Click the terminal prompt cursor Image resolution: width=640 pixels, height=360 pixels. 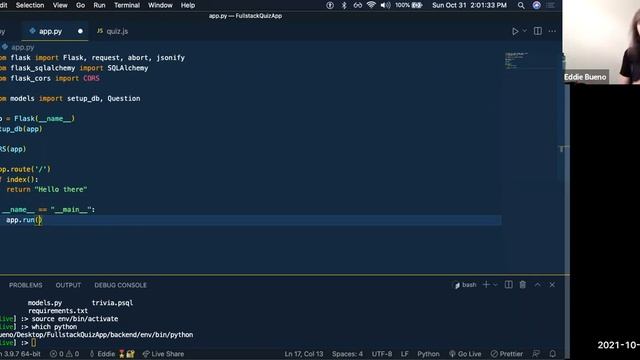tap(33, 343)
